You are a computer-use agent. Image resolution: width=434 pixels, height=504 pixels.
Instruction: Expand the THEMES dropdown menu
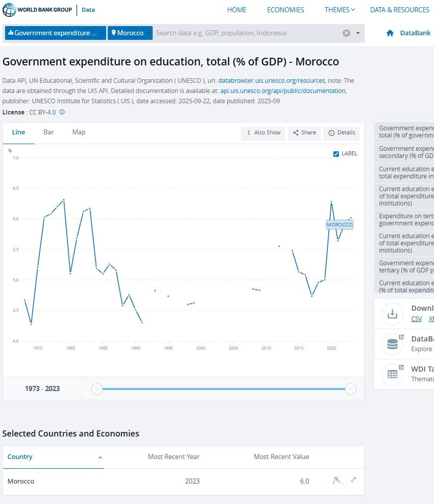[340, 10]
